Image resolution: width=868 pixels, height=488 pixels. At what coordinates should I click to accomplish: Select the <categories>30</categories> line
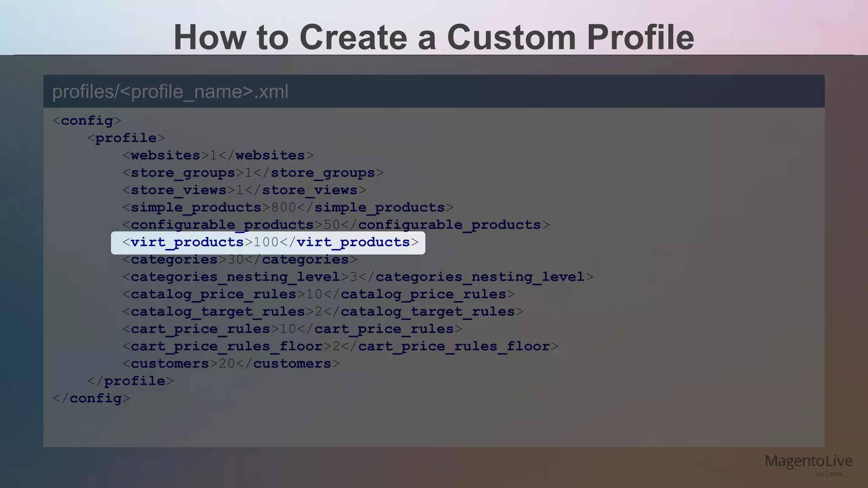pyautogui.click(x=240, y=260)
